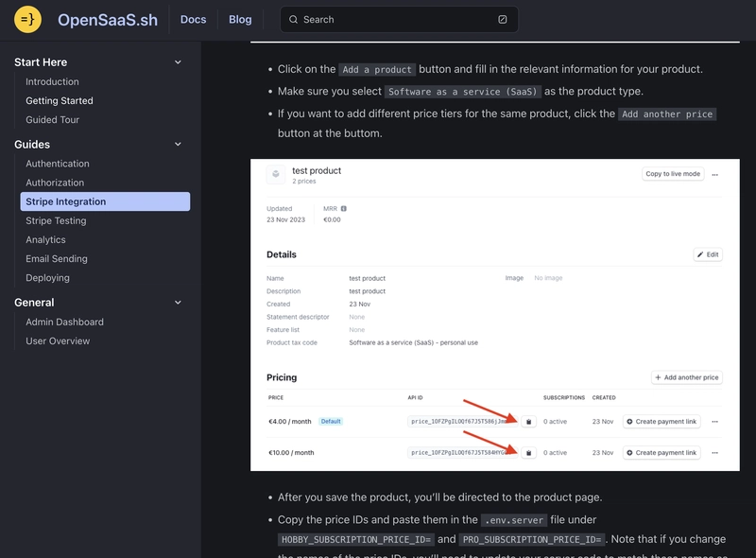Click the Add another price button
Image resolution: width=756 pixels, height=558 pixels.
[687, 377]
